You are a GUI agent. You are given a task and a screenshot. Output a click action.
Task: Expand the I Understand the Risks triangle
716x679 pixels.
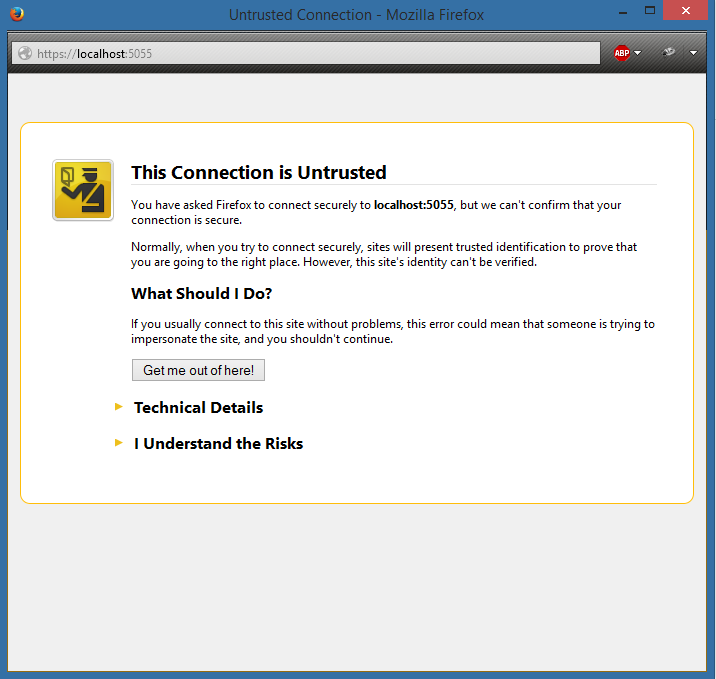point(118,442)
